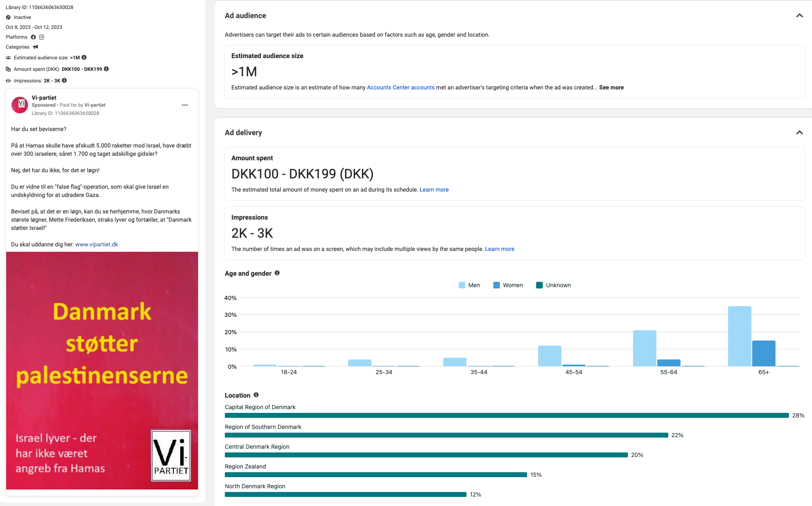Toggle the Unknown legend series

553,285
